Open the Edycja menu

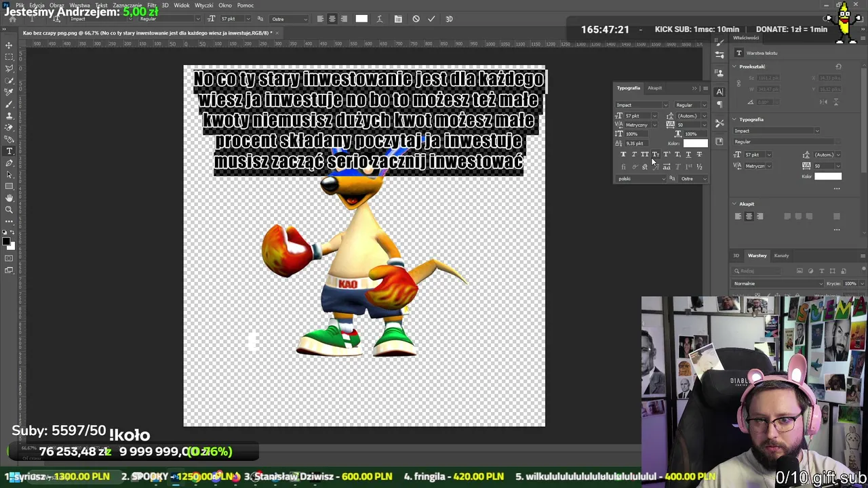tap(37, 5)
